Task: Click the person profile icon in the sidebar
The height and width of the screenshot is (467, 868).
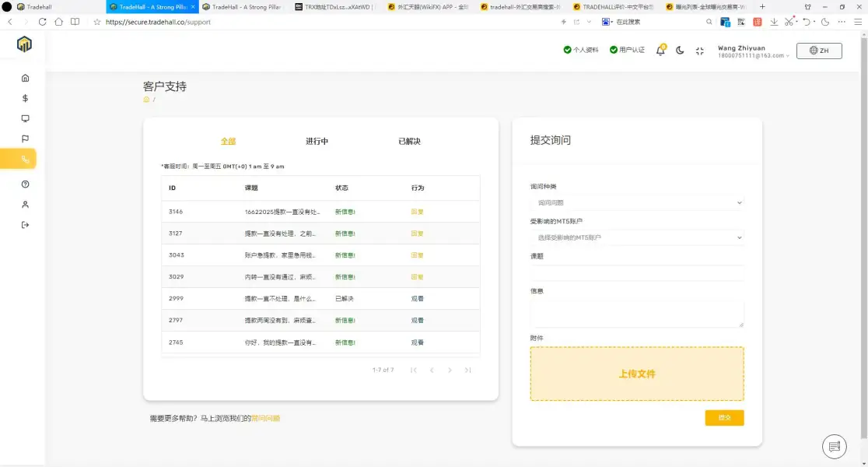Action: pyautogui.click(x=24, y=205)
